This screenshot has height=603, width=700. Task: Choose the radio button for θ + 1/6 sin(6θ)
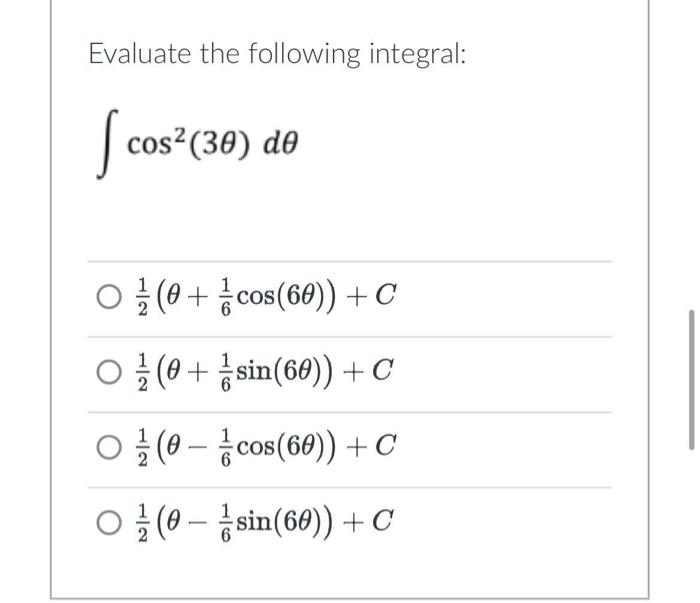point(109,373)
